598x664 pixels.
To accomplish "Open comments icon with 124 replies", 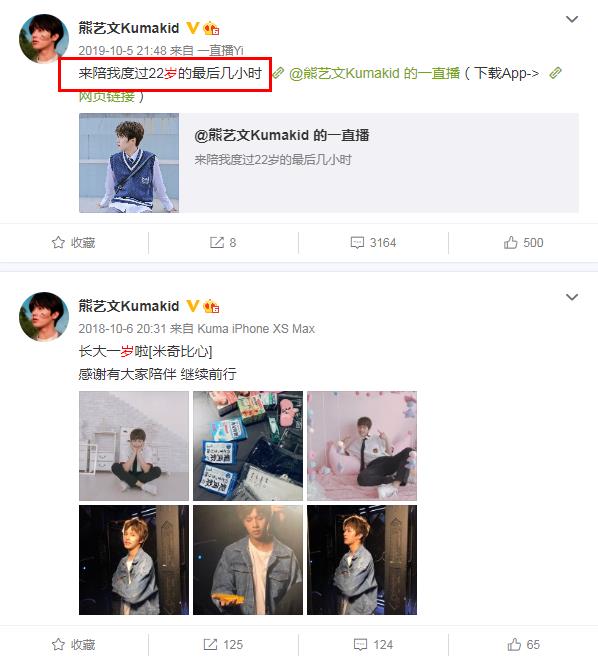I will tap(360, 645).
